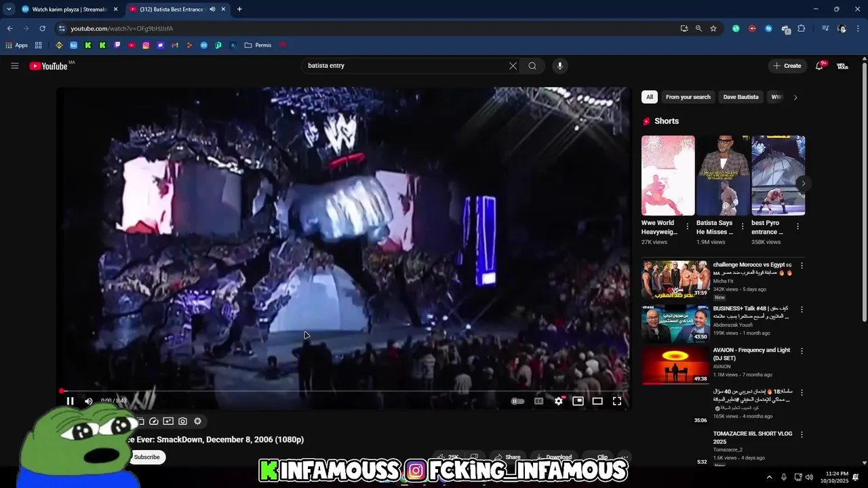Open the zoom magnifier in address bar

(x=698, y=28)
